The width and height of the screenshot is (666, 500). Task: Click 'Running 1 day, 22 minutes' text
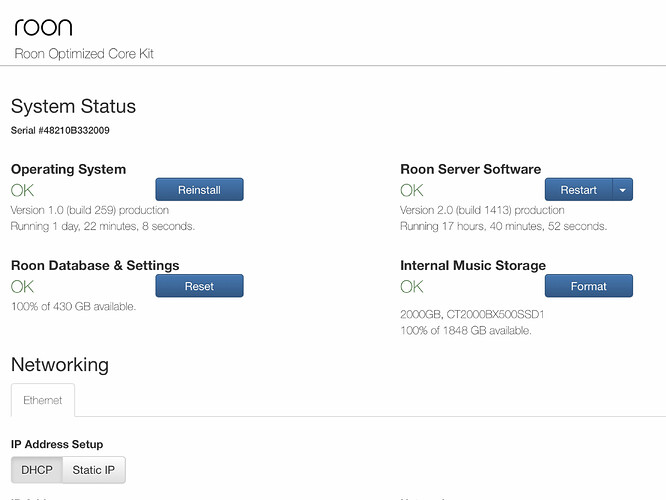coord(103,226)
